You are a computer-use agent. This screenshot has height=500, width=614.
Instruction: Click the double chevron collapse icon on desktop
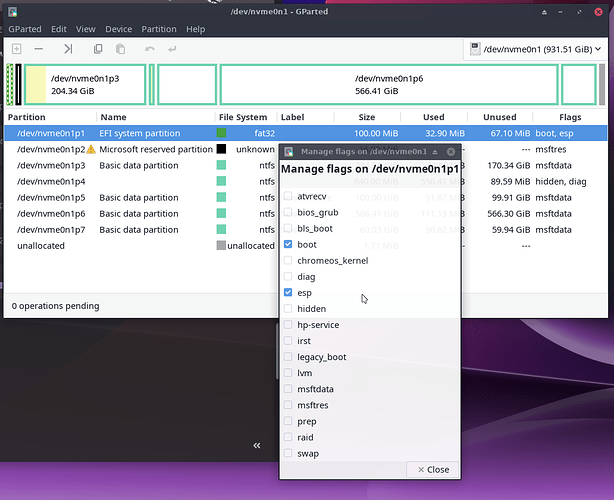click(256, 445)
